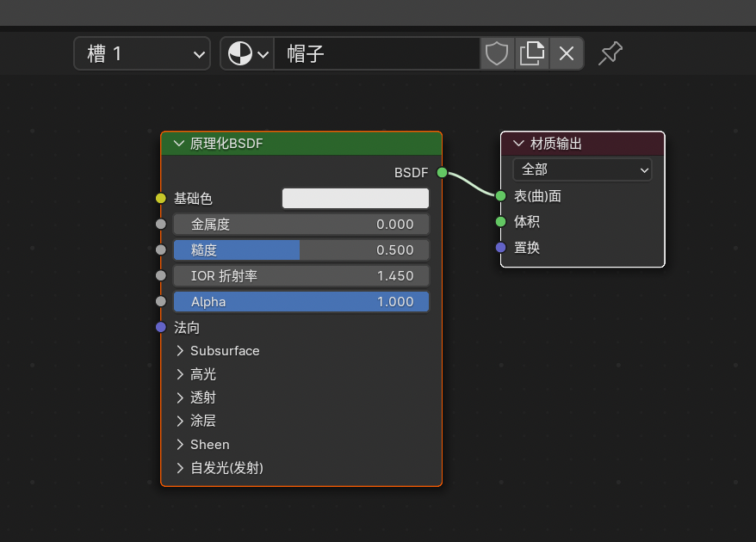Expand the 高光 section
The height and width of the screenshot is (542, 756).
coord(202,374)
